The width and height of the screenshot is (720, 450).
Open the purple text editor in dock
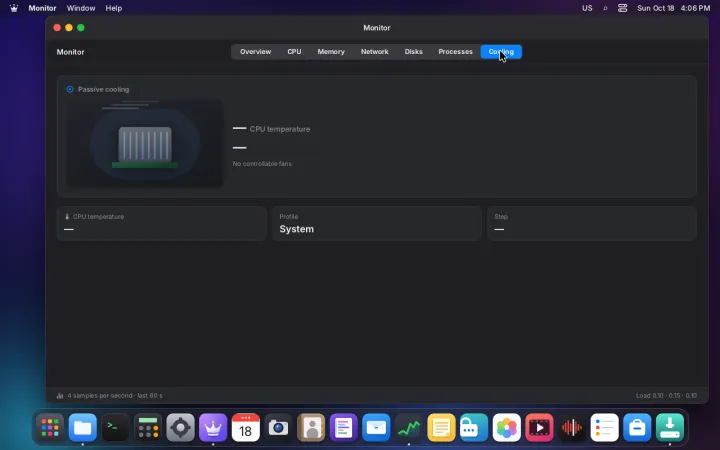pyautogui.click(x=343, y=428)
